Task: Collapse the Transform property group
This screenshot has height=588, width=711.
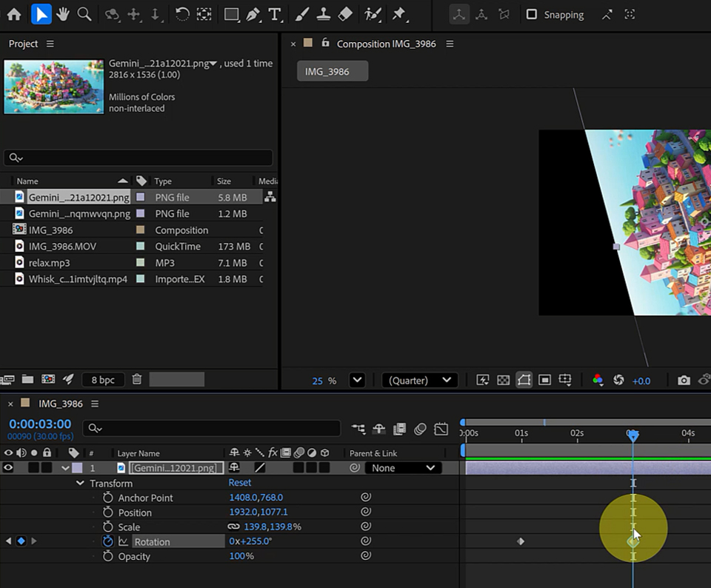Action: pyautogui.click(x=80, y=484)
